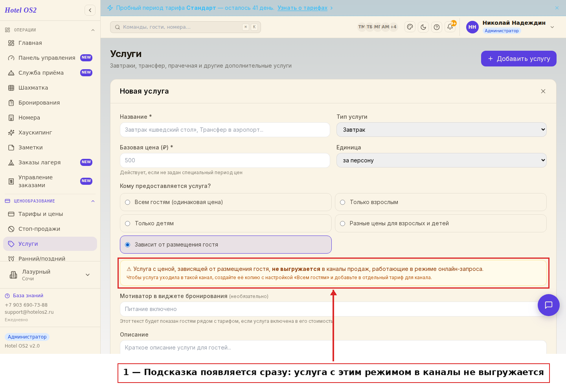Click the Ранний/поздний clock icon

[11, 259]
